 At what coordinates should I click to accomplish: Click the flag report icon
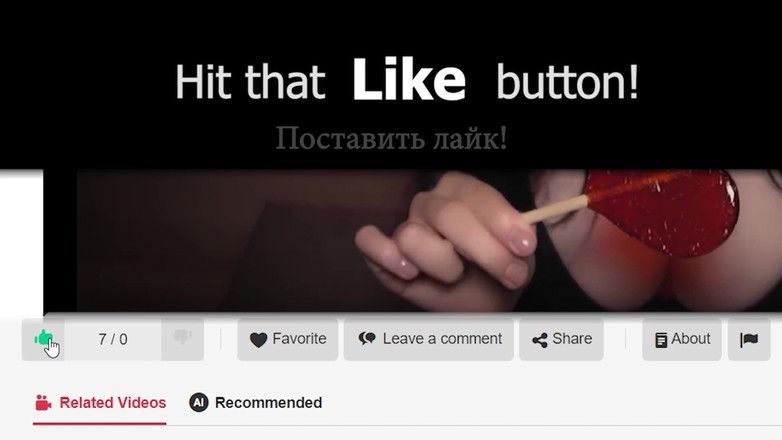(x=749, y=340)
